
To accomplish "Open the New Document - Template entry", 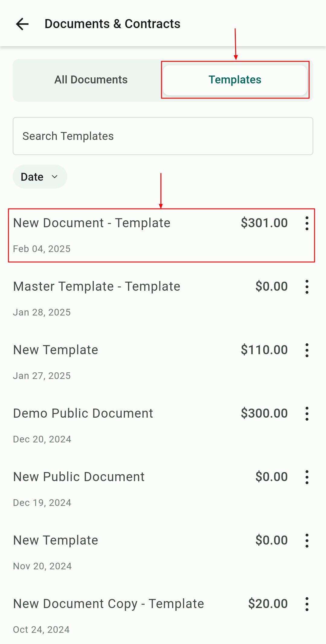I will 92,223.
